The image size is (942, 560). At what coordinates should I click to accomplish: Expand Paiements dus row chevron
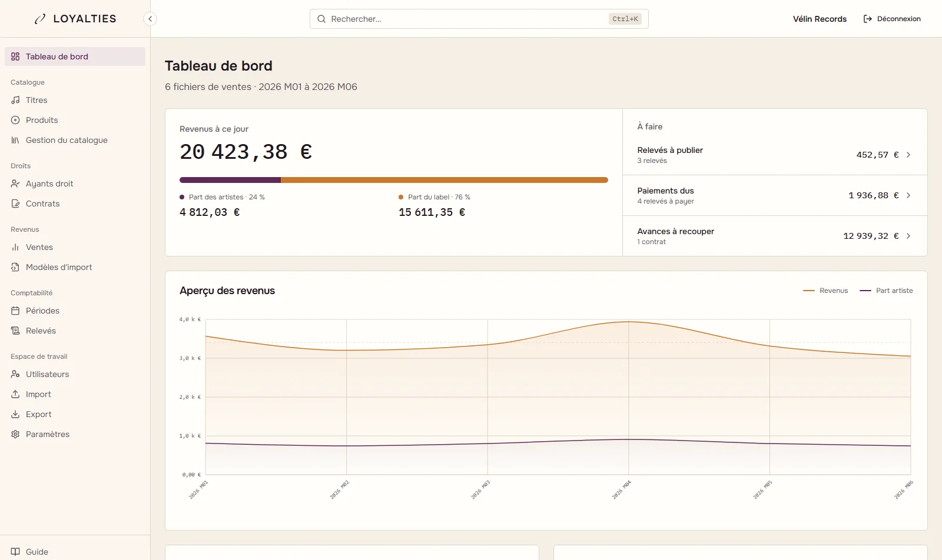(x=908, y=195)
